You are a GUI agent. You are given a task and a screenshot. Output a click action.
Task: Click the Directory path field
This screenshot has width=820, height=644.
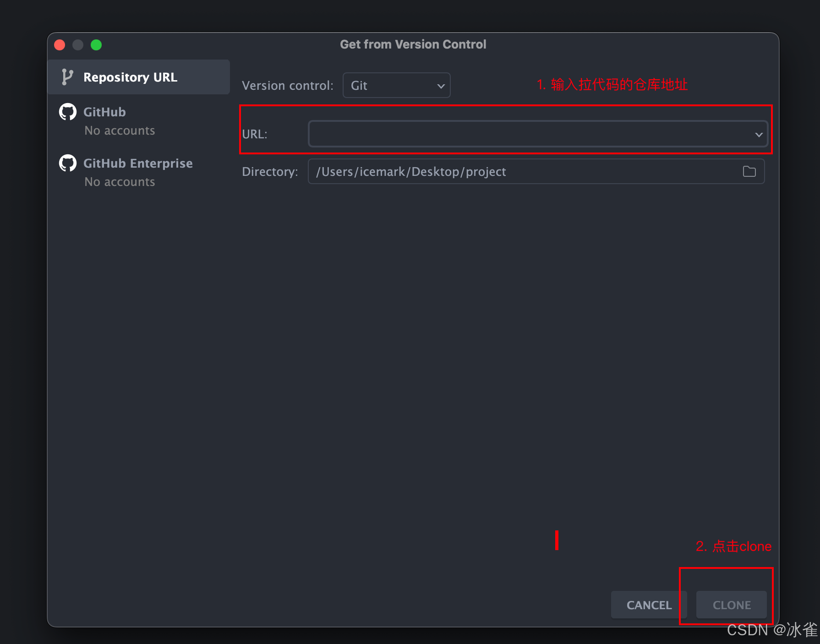pyautogui.click(x=536, y=171)
